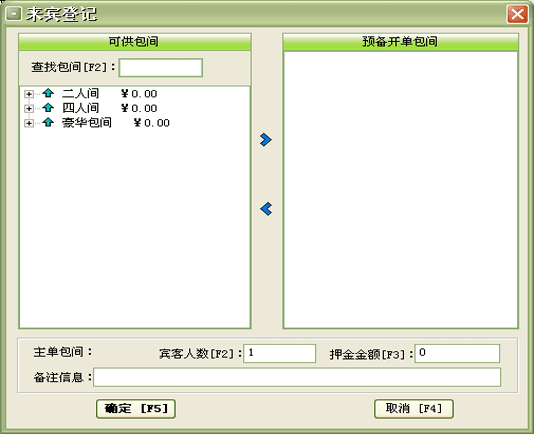Click the blue right arrow to add room
The height and width of the screenshot is (434, 534).
[x=266, y=140]
